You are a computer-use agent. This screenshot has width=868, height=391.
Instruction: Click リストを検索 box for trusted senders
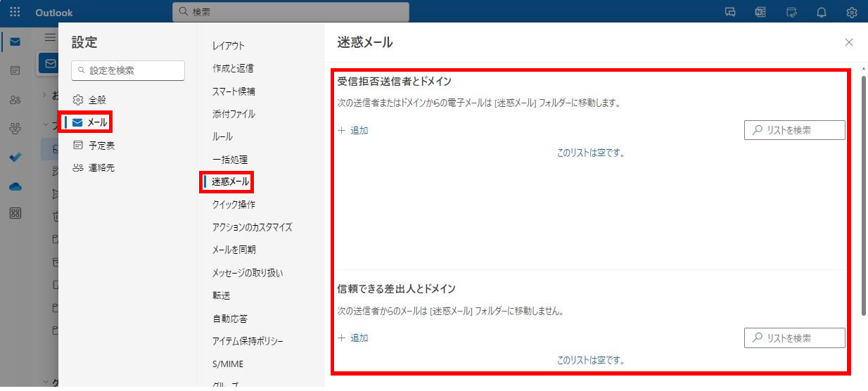(795, 338)
